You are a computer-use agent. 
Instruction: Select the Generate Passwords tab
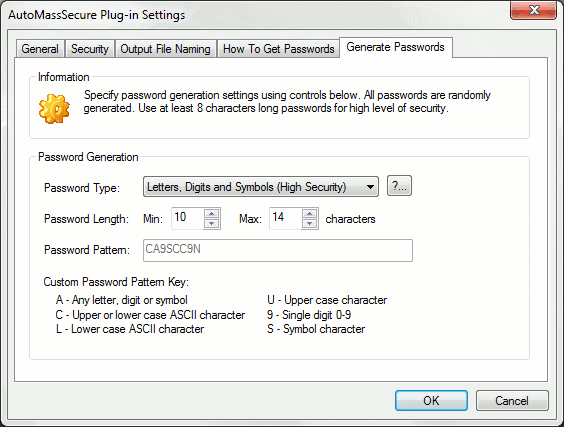click(395, 47)
